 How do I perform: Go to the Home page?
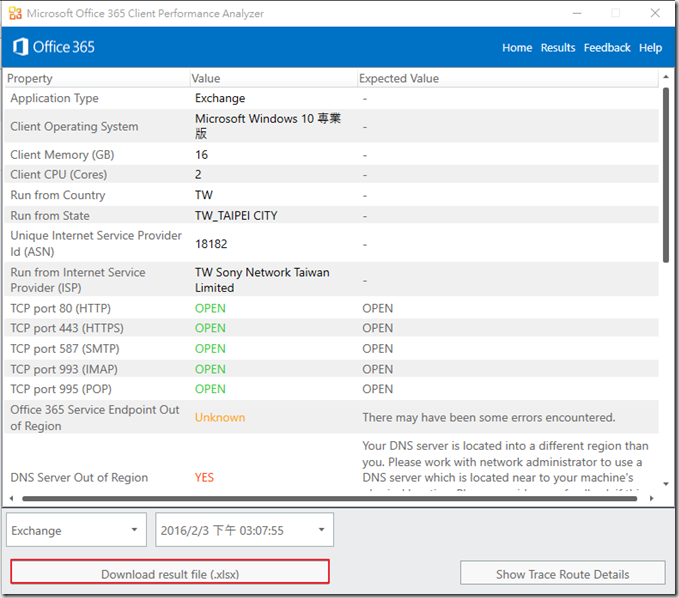(517, 48)
